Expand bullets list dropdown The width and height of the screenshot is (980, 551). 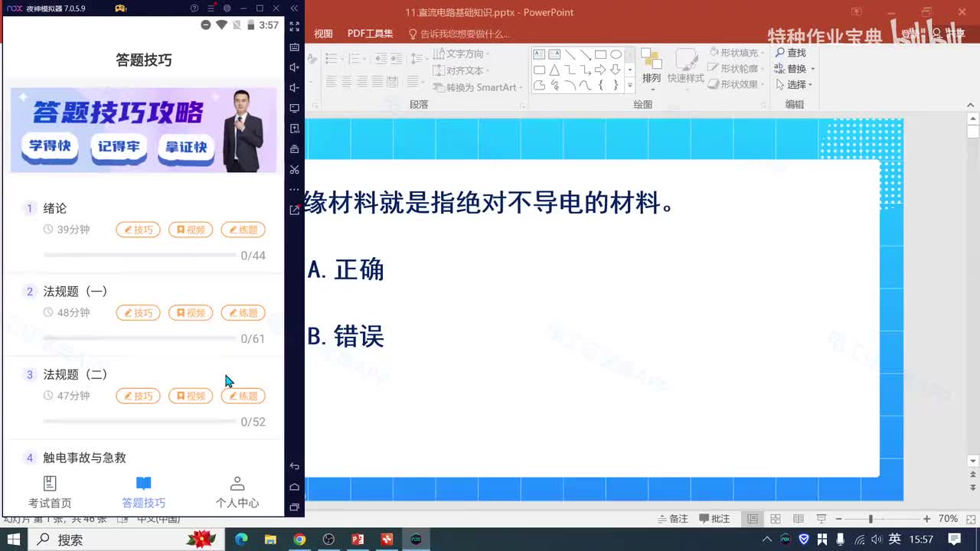point(343,59)
